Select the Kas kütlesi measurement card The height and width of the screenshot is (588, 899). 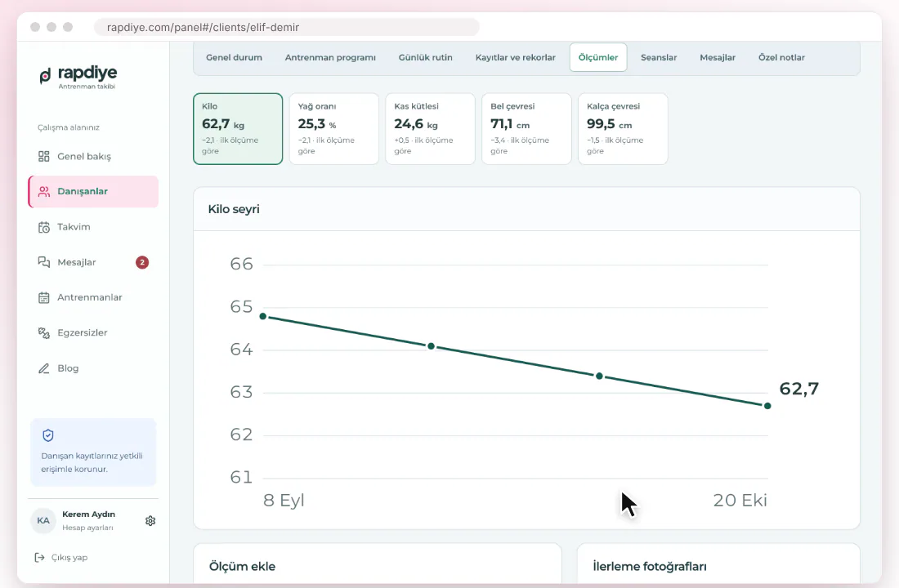[431, 129]
